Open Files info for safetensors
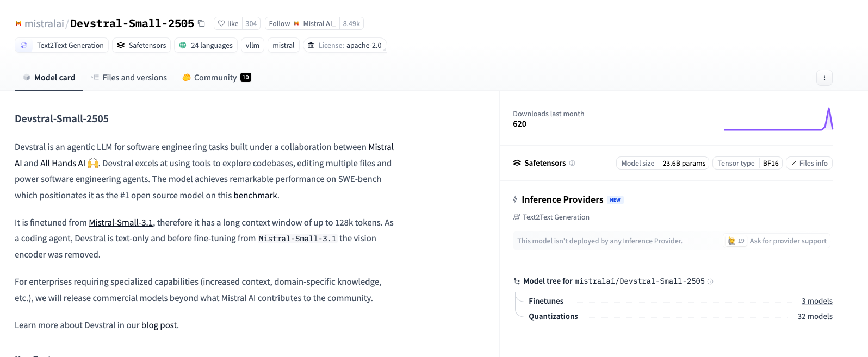 pos(809,163)
